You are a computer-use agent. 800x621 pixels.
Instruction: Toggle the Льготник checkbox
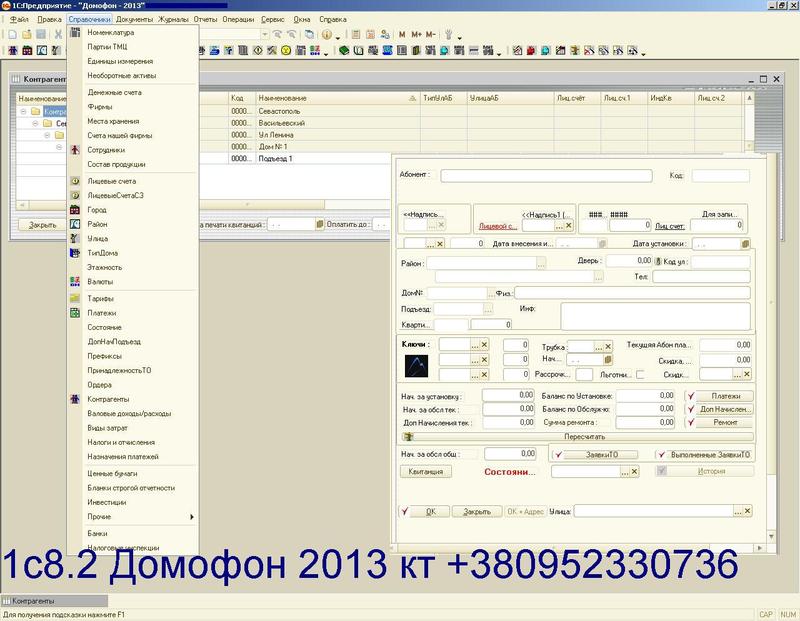[x=639, y=375]
